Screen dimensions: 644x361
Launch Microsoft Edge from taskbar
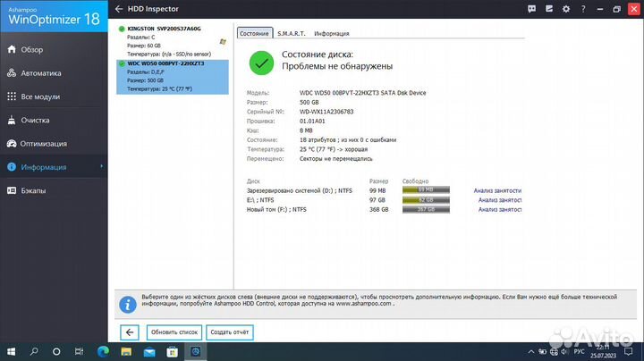point(103,351)
